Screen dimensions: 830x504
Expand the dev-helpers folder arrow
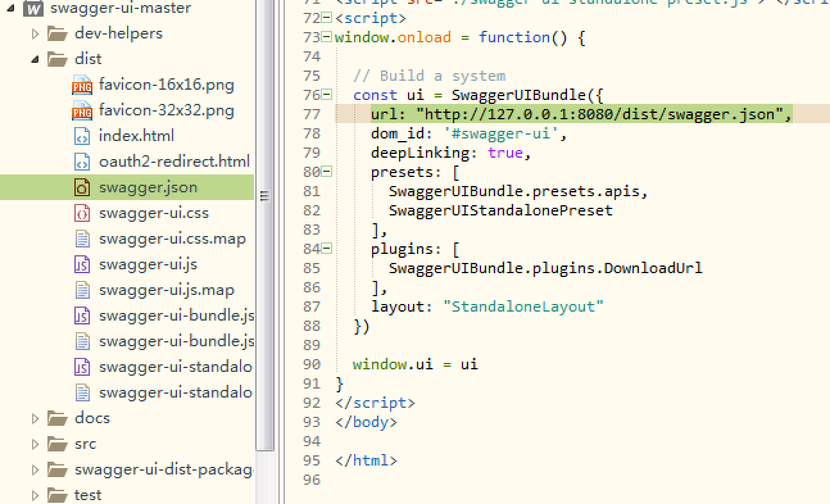pyautogui.click(x=35, y=33)
